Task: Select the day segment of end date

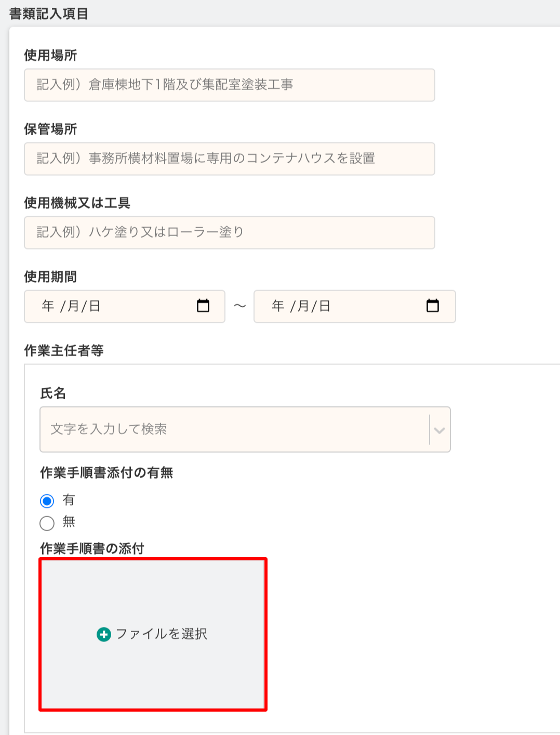Action: tap(325, 306)
